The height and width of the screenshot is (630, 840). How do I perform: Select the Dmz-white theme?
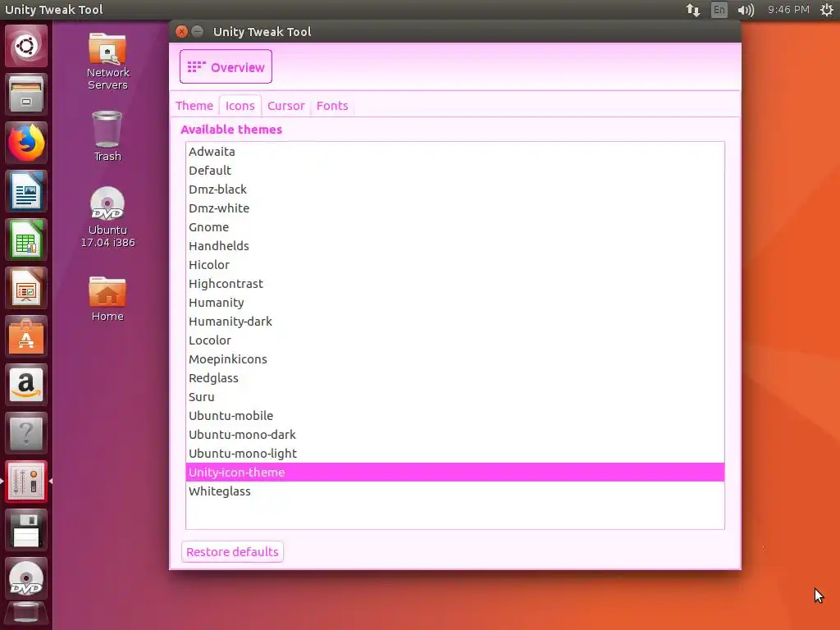[x=454, y=208]
